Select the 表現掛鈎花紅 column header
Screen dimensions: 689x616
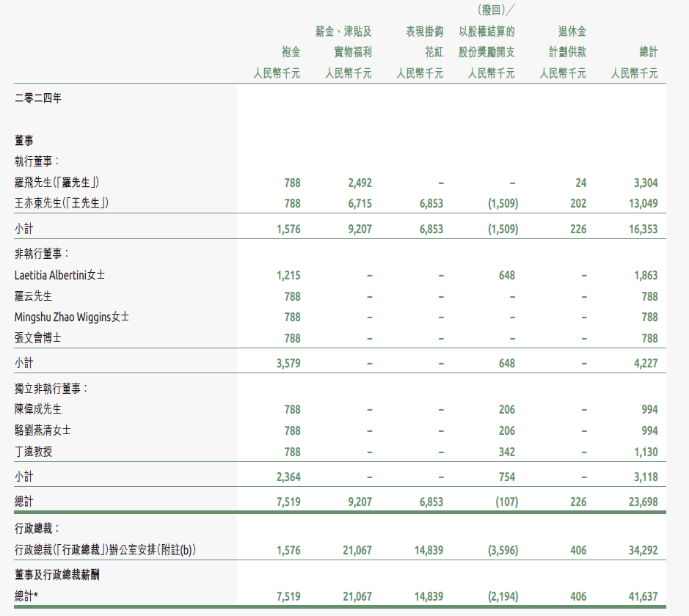point(424,42)
